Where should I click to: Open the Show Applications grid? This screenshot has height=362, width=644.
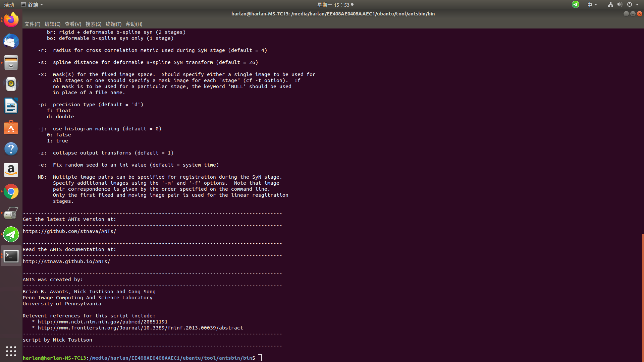pos(11,351)
